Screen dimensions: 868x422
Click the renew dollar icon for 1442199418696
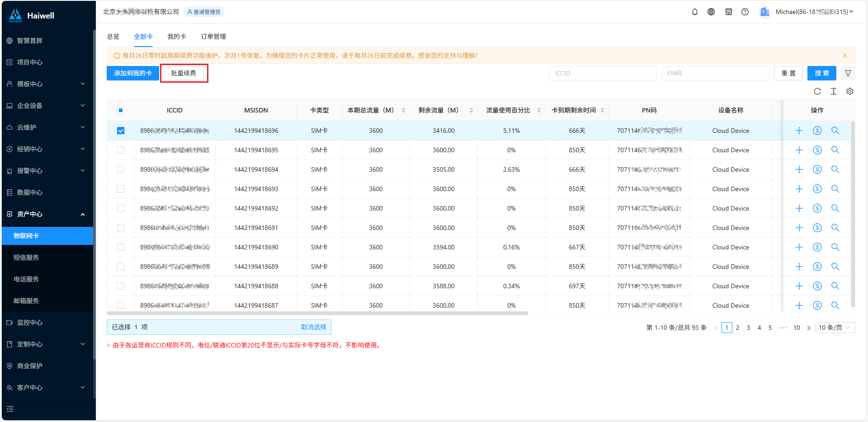pyautogui.click(x=817, y=131)
